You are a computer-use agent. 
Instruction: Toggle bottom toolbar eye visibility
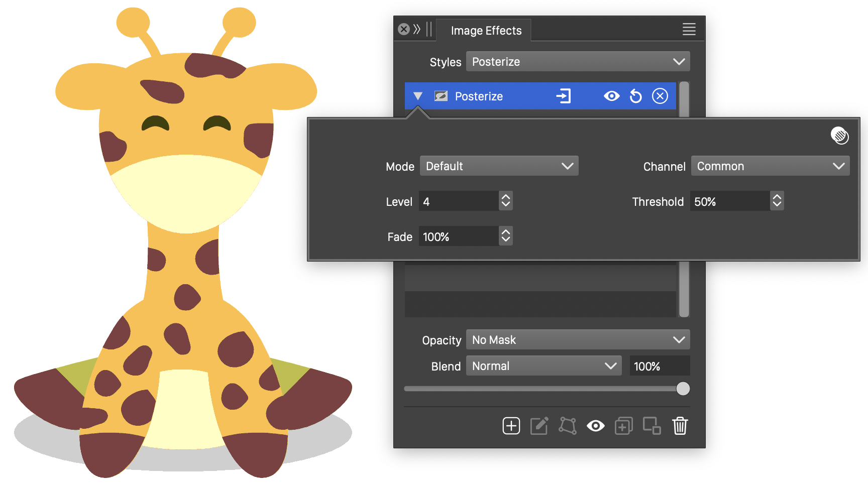point(596,426)
